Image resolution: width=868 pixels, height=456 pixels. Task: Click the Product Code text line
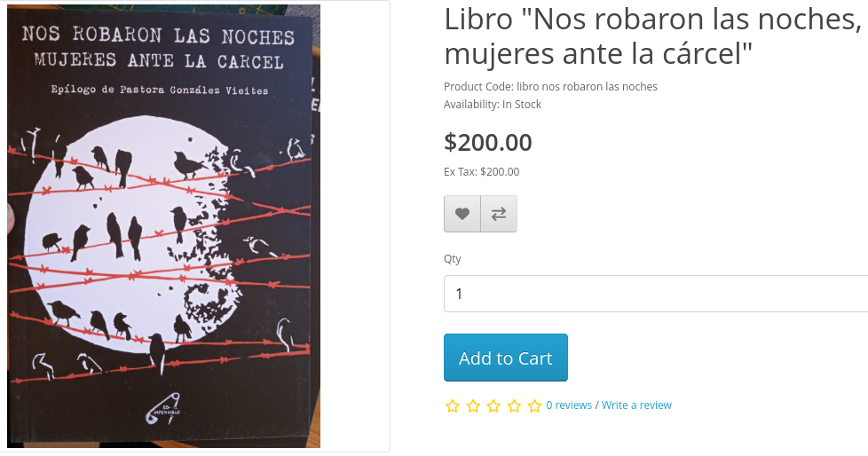(x=550, y=87)
